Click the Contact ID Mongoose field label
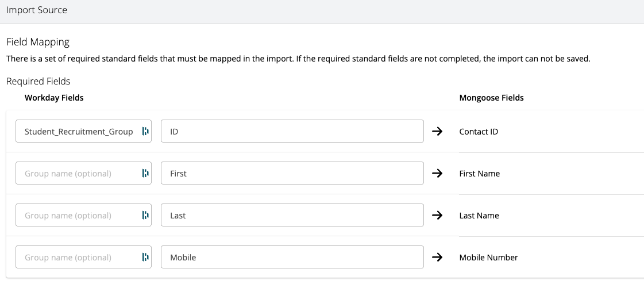Screen dimensions: 644x288 click(479, 132)
